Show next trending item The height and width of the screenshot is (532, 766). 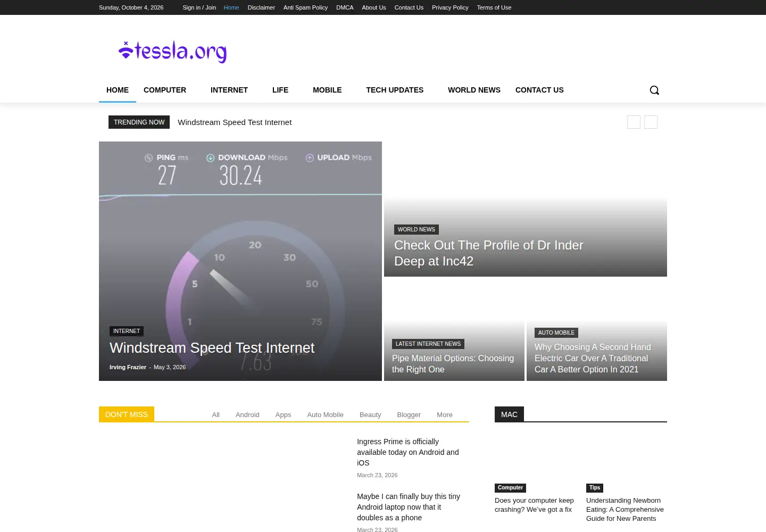[651, 122]
